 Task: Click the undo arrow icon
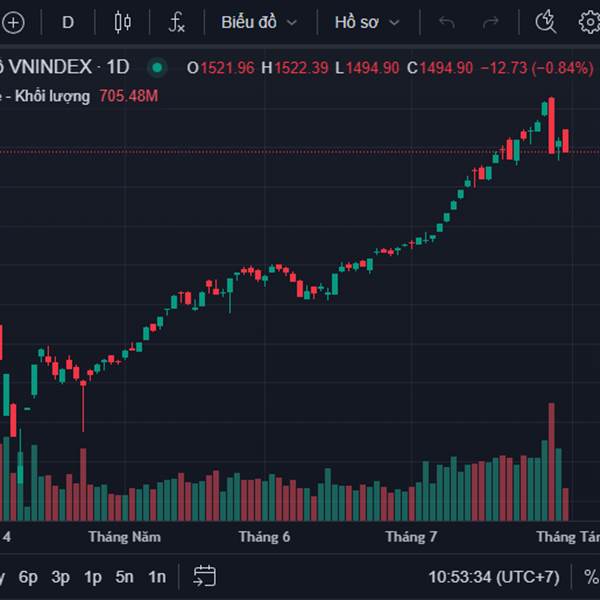coord(447,23)
